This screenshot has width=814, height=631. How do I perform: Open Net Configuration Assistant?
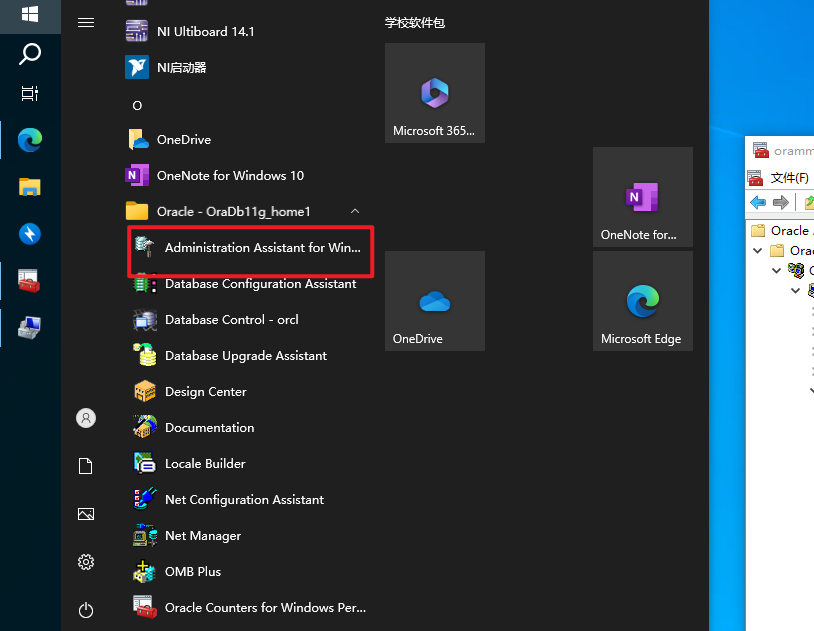[x=244, y=500]
